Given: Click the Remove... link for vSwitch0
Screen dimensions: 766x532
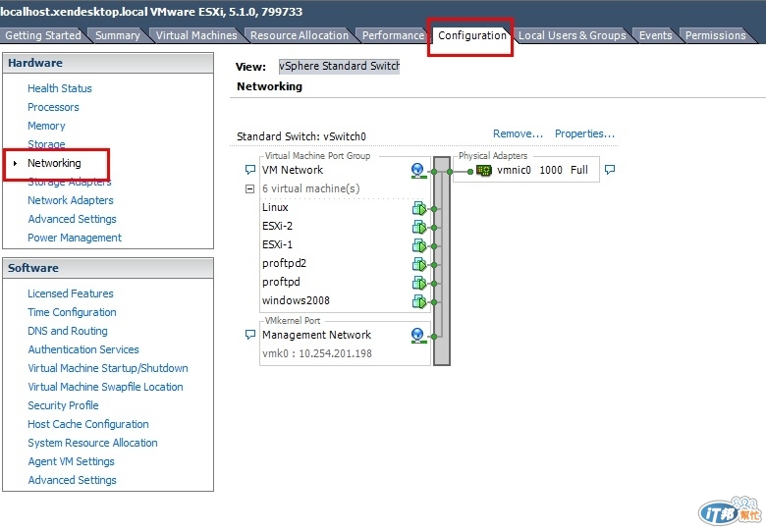Looking at the screenshot, I should (x=518, y=133).
